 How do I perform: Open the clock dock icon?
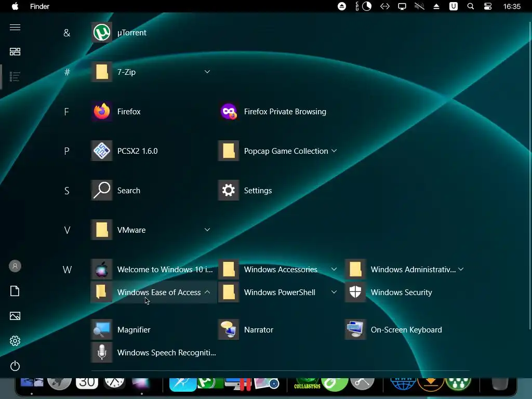coord(114,383)
